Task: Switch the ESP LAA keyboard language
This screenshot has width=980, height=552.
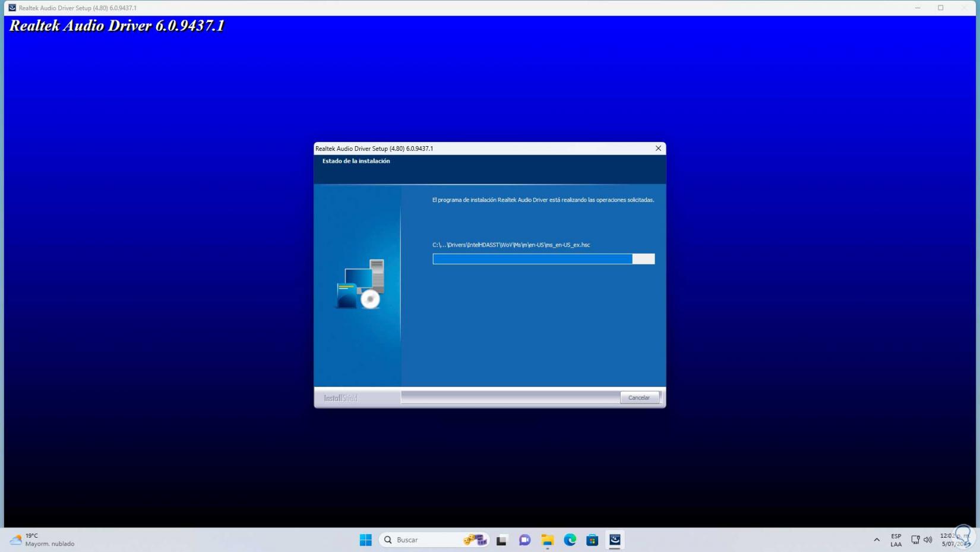Action: 896,540
